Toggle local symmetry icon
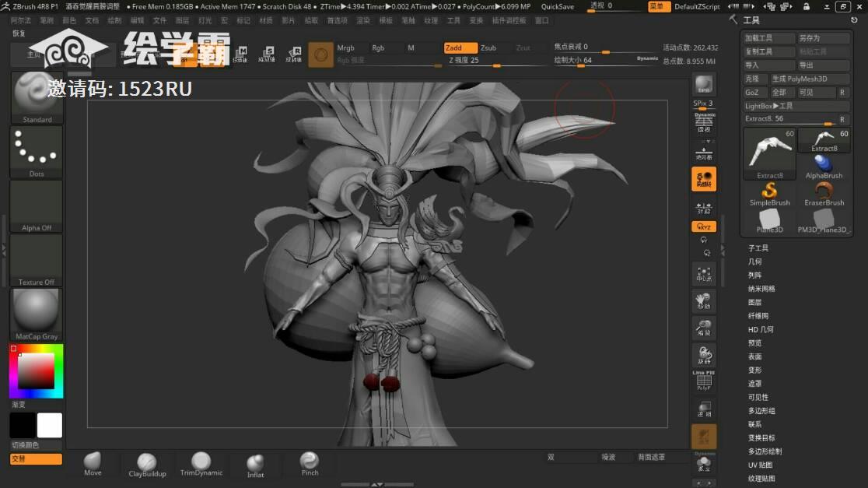Image resolution: width=868 pixels, height=488 pixels. point(704,208)
